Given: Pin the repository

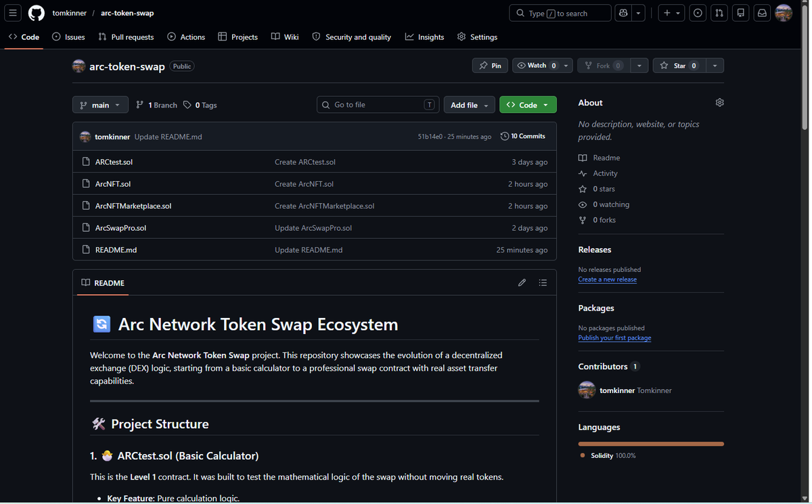Looking at the screenshot, I should point(490,66).
